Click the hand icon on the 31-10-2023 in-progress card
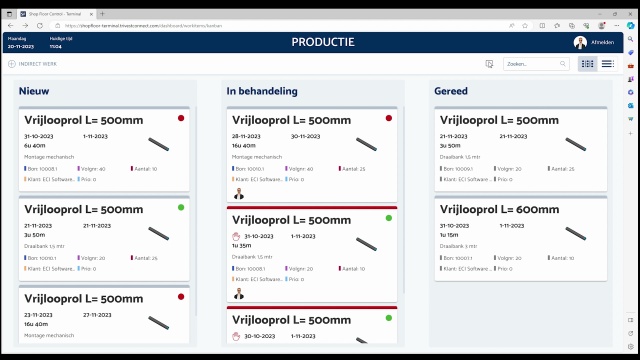 coord(236,236)
